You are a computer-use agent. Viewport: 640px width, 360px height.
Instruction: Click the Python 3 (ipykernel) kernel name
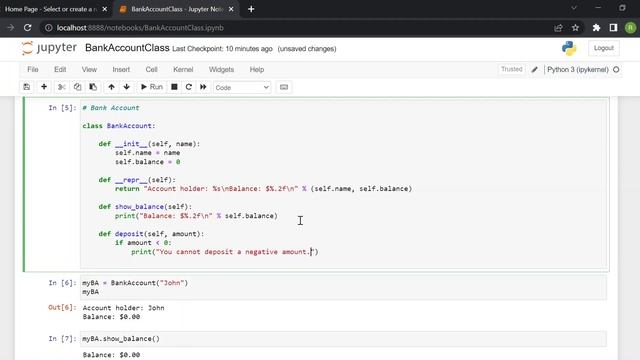tap(578, 70)
